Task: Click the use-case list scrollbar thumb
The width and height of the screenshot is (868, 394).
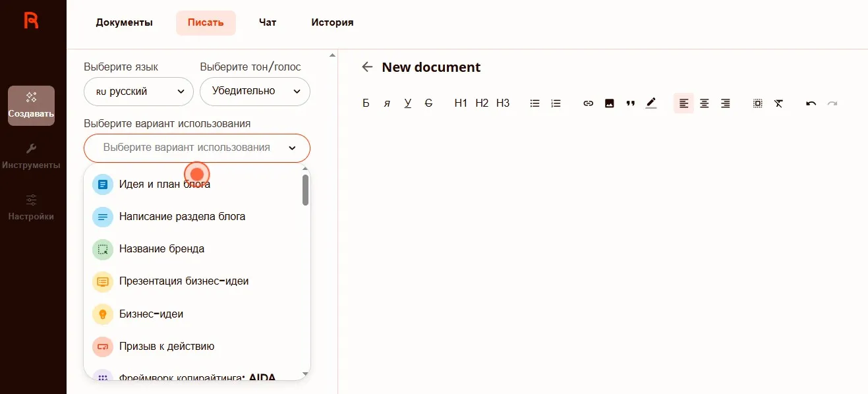Action: click(x=305, y=190)
